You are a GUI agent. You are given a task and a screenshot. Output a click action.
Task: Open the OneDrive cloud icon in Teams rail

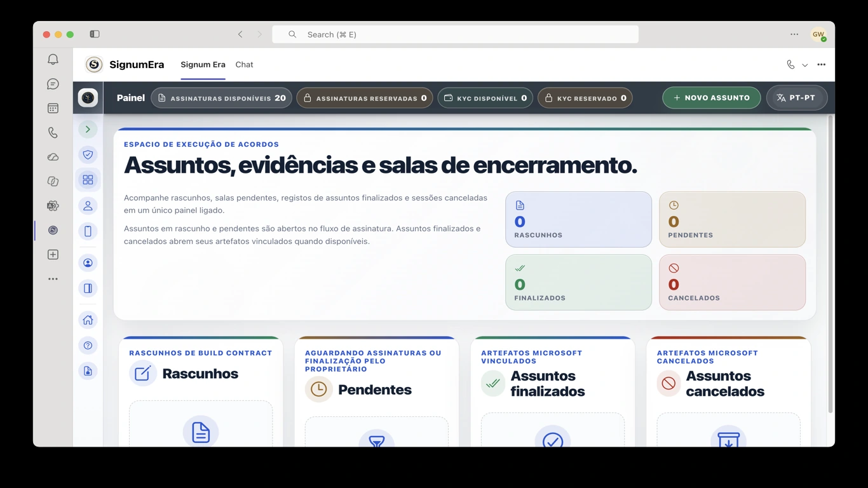(53, 157)
